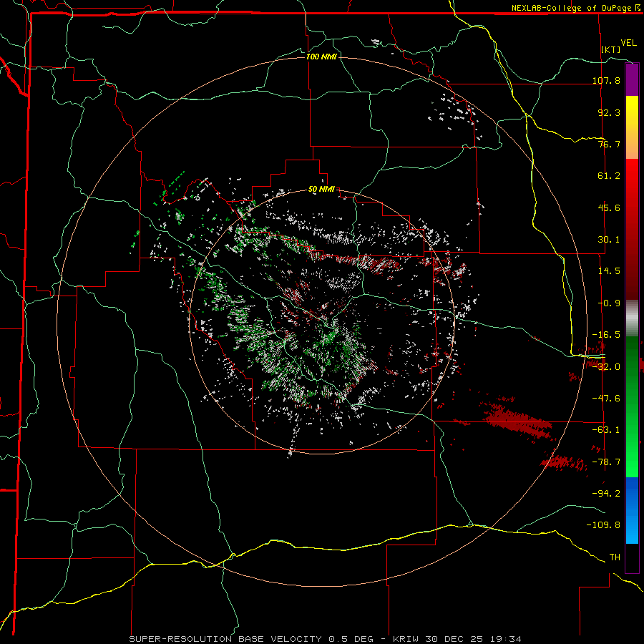Pick the gray near-zero segment of the scale

pos(632,318)
